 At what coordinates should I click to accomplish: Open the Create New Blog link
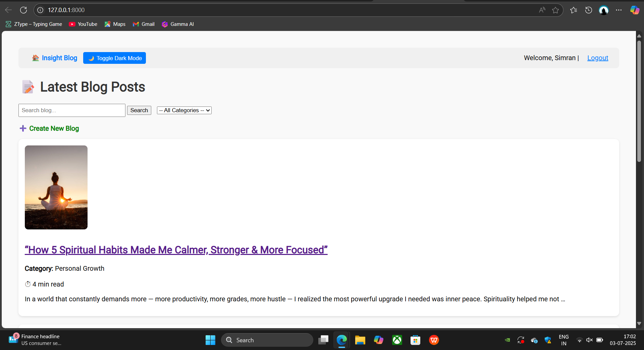click(49, 128)
